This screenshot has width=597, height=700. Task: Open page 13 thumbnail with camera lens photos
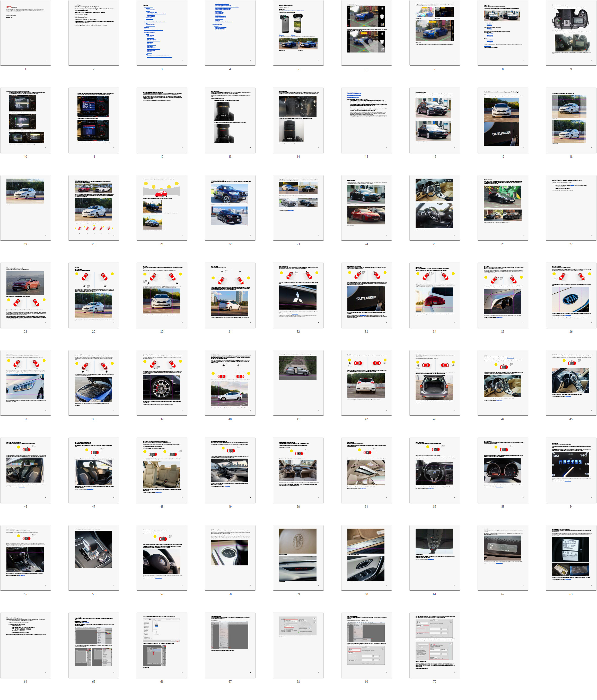[230, 120]
